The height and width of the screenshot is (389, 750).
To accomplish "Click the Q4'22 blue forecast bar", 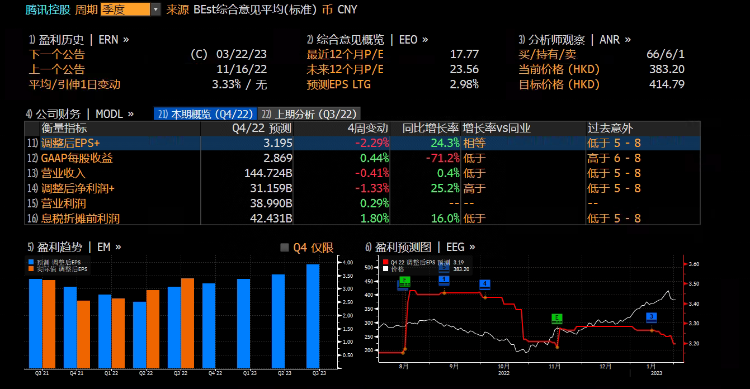I will (x=209, y=325).
